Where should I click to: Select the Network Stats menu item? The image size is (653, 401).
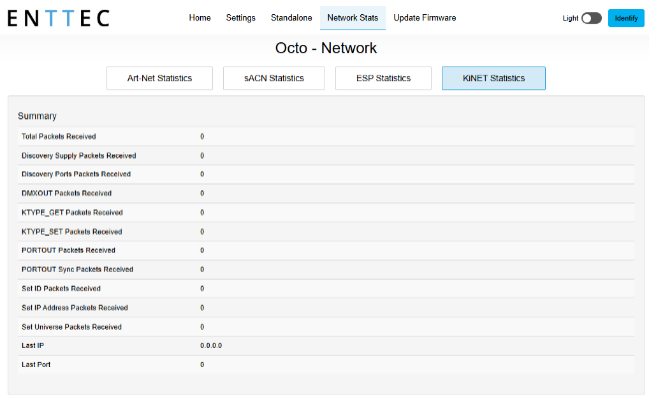click(352, 18)
